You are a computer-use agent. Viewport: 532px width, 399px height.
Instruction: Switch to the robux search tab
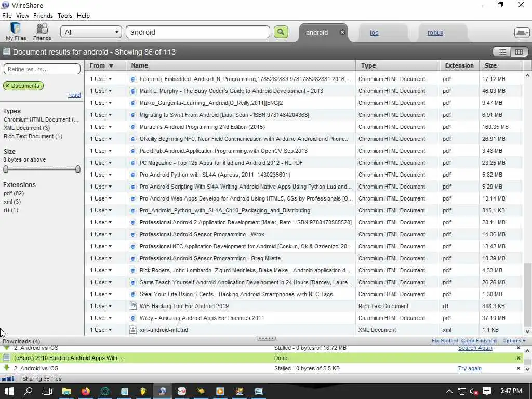click(435, 33)
